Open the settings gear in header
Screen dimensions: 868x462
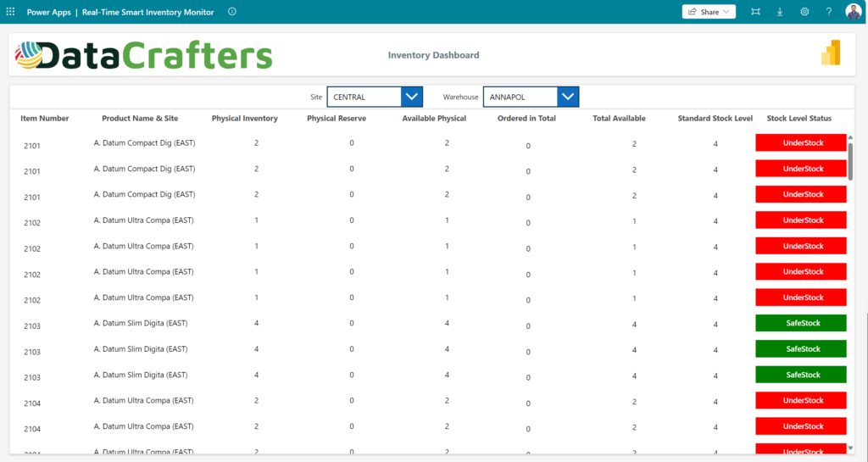pyautogui.click(x=804, y=12)
